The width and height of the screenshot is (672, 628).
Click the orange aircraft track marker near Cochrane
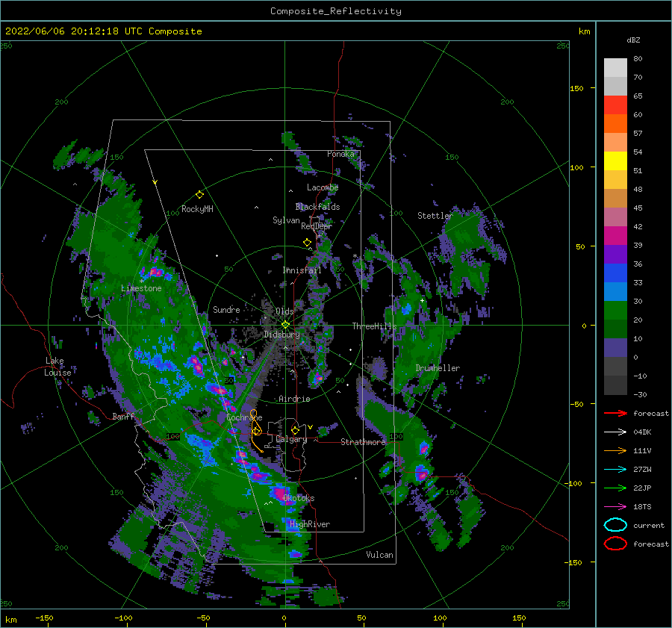[256, 430]
